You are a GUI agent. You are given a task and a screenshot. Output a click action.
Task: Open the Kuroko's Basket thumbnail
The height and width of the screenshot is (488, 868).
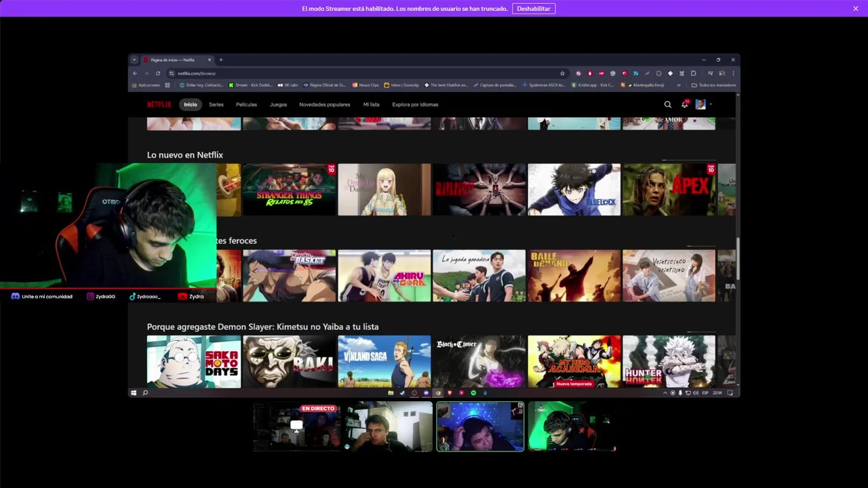289,276
